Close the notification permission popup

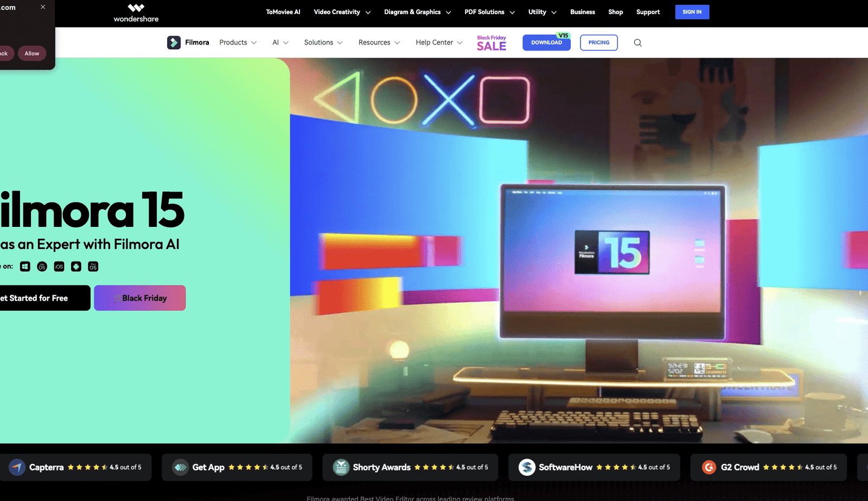43,7
